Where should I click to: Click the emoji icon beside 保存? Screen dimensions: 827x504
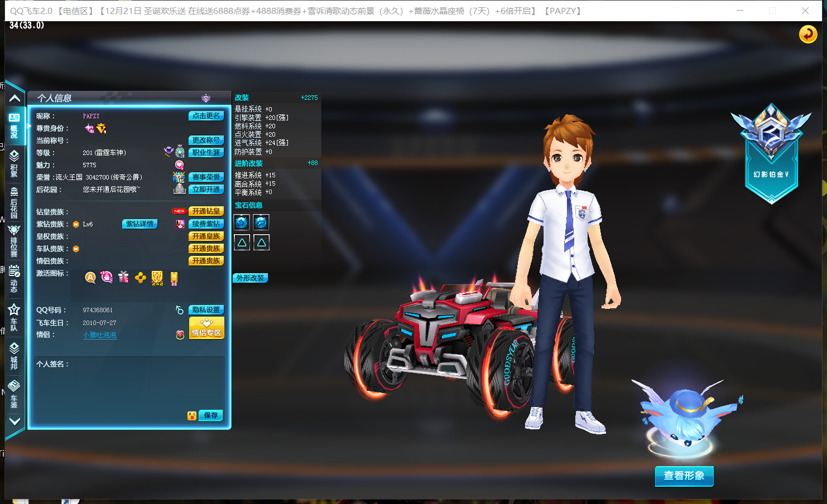(x=192, y=415)
